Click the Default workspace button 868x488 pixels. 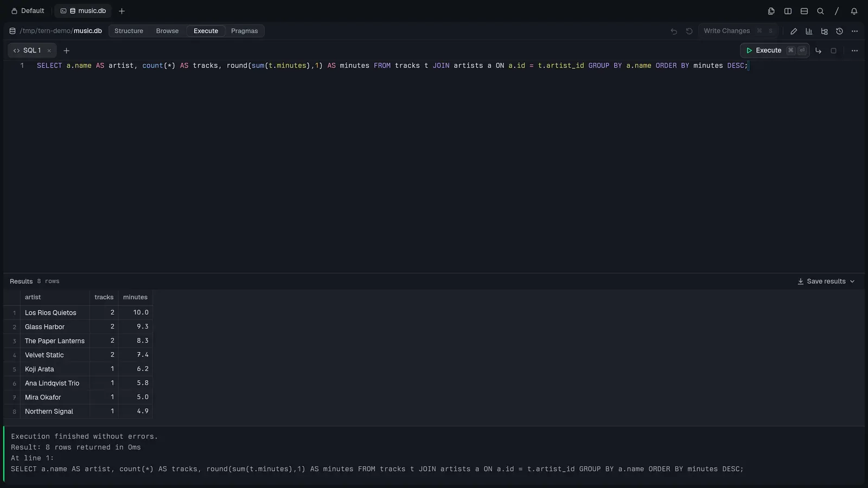[28, 11]
